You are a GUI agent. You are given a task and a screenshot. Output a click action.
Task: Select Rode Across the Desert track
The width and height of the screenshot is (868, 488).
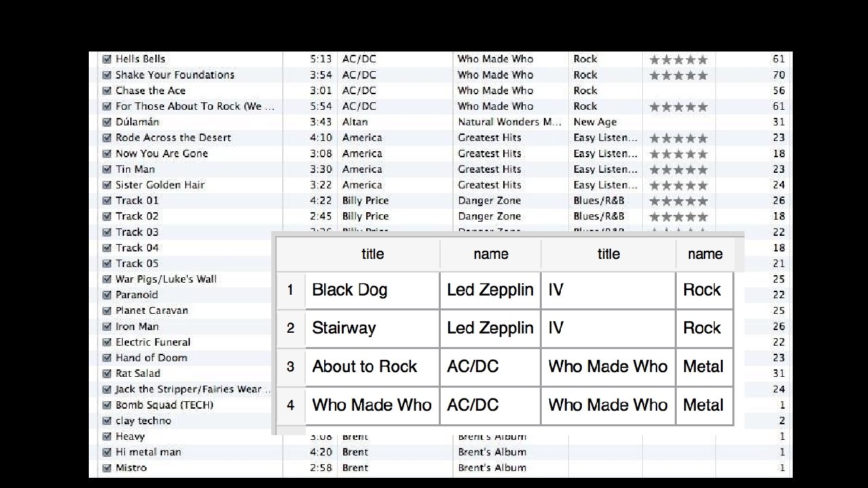tap(174, 138)
